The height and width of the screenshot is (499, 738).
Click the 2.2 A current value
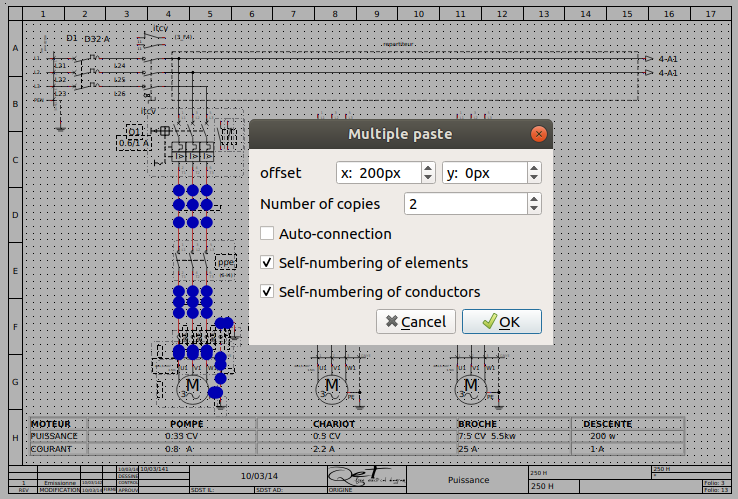pyautogui.click(x=324, y=449)
